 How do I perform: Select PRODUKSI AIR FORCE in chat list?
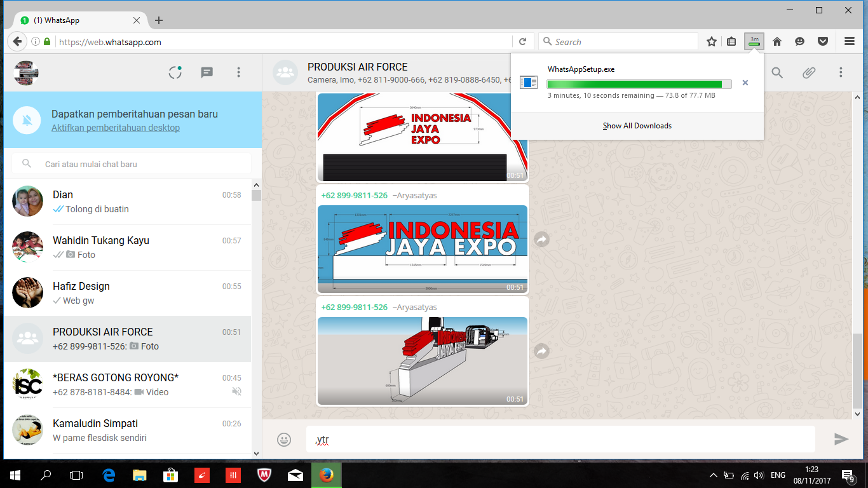click(128, 339)
